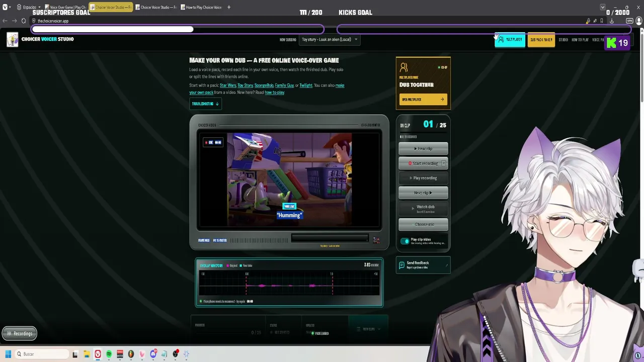Open the 'how to play' text link
This screenshot has height=362, width=644.
point(274,93)
